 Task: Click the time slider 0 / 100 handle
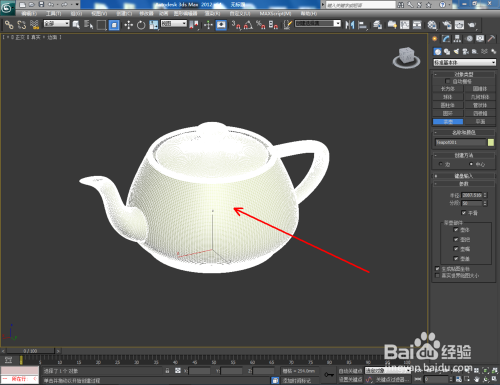(30, 351)
